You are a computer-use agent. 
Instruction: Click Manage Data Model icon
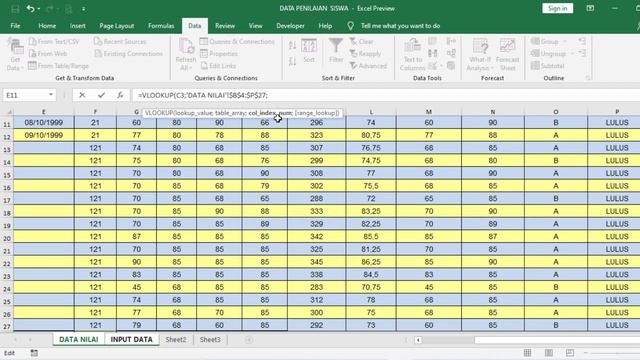(451, 66)
